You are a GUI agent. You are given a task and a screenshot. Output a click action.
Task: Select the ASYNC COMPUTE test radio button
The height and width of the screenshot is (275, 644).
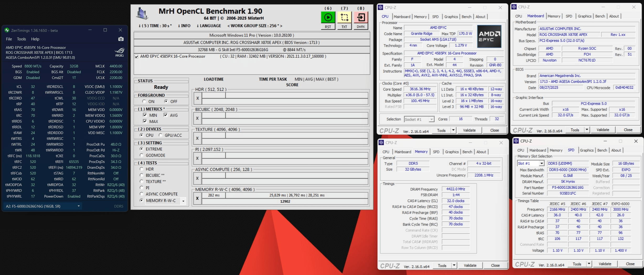[x=141, y=194]
